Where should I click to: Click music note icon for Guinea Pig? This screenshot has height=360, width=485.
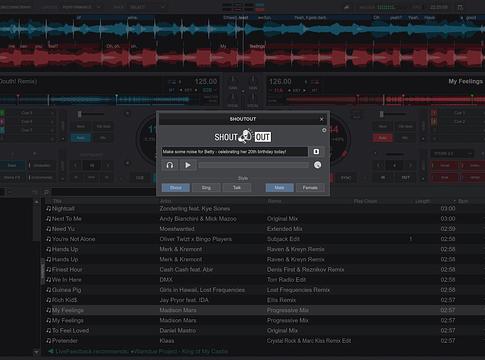(49, 290)
